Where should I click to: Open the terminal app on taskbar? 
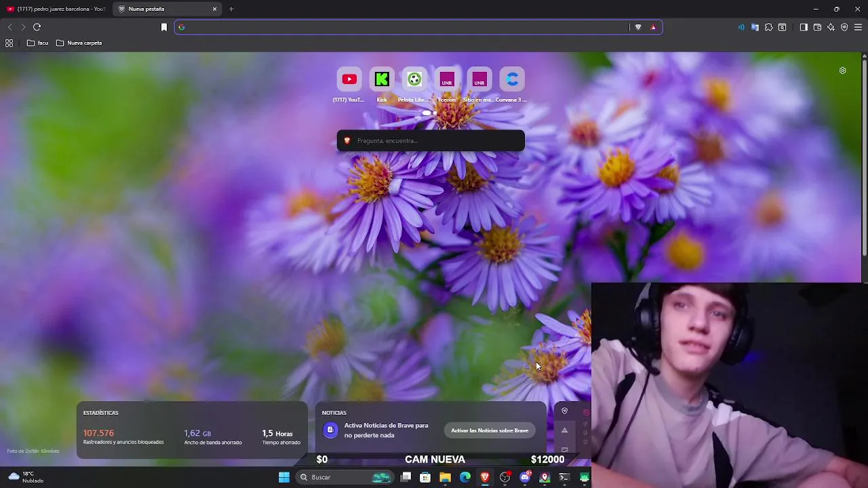pyautogui.click(x=564, y=477)
